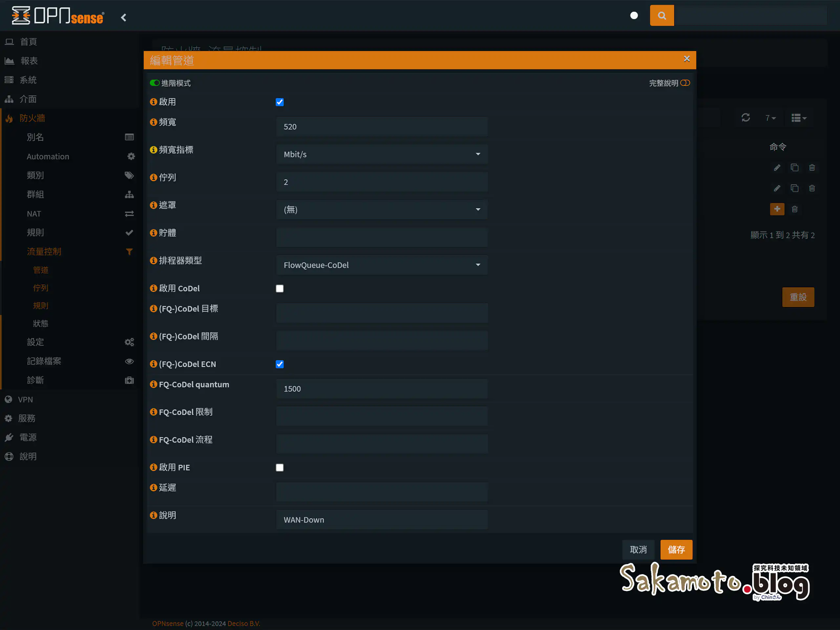The height and width of the screenshot is (630, 840).
Task: Turn off the 進階模式 toggle
Action: tap(155, 83)
